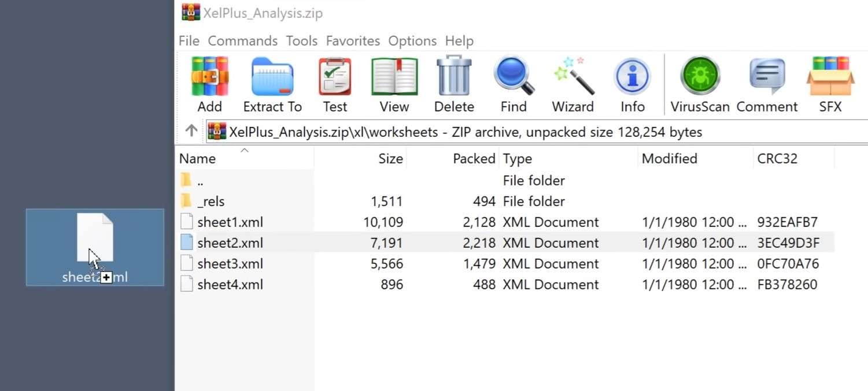Click WinRAR icon in the address bar
The height and width of the screenshot is (391, 868).
[217, 131]
